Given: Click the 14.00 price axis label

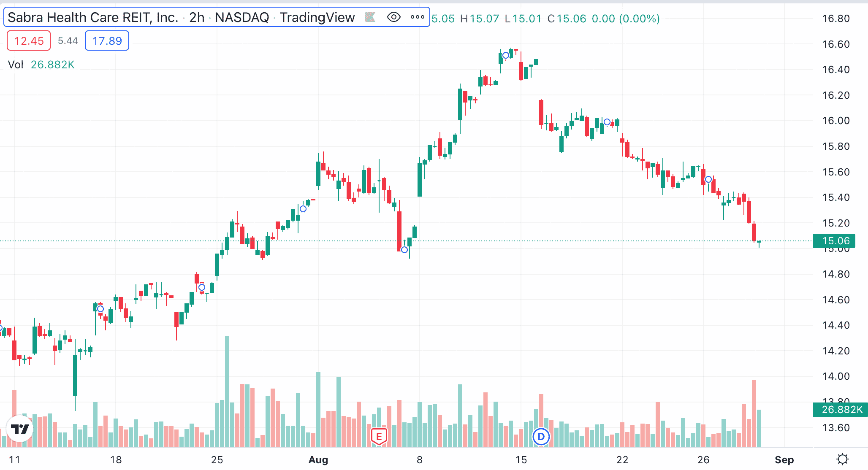Looking at the screenshot, I should coord(836,376).
